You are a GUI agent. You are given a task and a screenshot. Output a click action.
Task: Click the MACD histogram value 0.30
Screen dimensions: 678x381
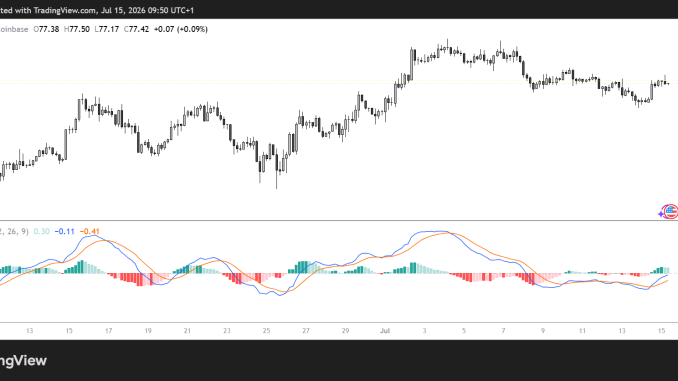coord(42,231)
